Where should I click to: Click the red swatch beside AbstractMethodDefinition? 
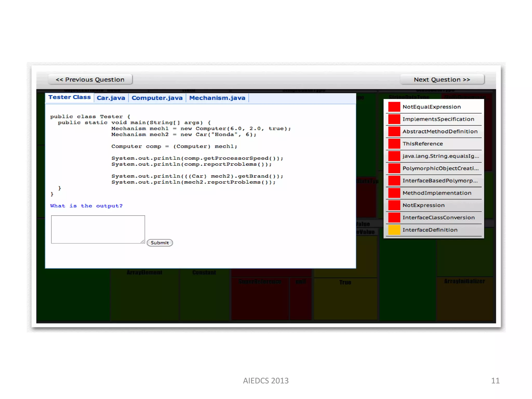[x=394, y=131]
